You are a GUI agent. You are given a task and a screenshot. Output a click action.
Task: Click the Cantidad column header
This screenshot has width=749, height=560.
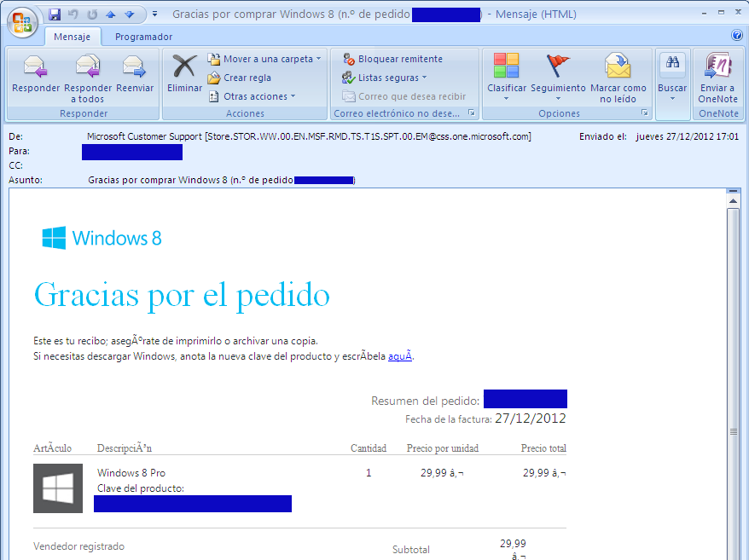369,448
